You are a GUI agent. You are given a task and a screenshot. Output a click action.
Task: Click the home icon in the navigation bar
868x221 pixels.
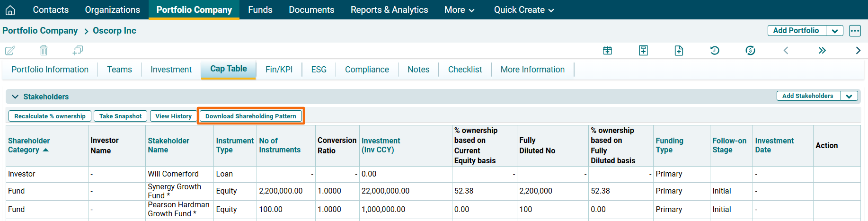(x=10, y=10)
